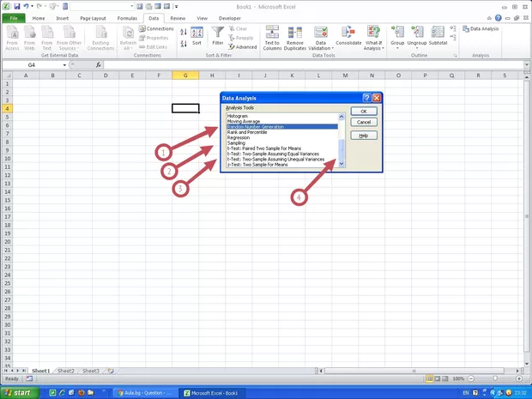Toggle the Filter funnel
Screen dimensions: 532x399
[x=217, y=36]
